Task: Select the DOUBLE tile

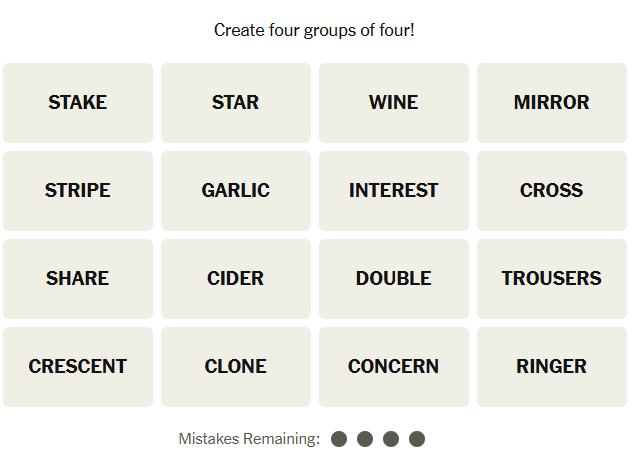Action: 394,279
